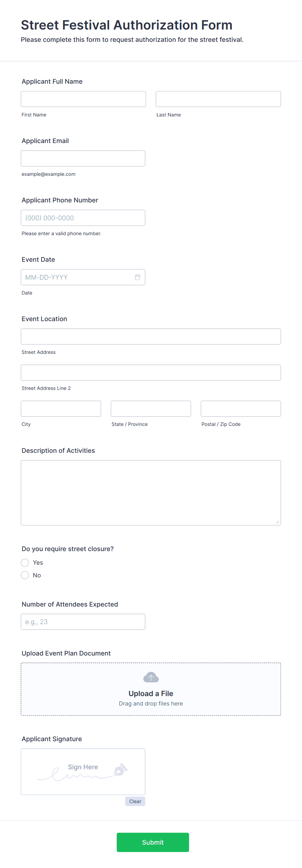The image size is (302, 868).
Task: Click into the Applicant Email field
Action: click(x=83, y=158)
